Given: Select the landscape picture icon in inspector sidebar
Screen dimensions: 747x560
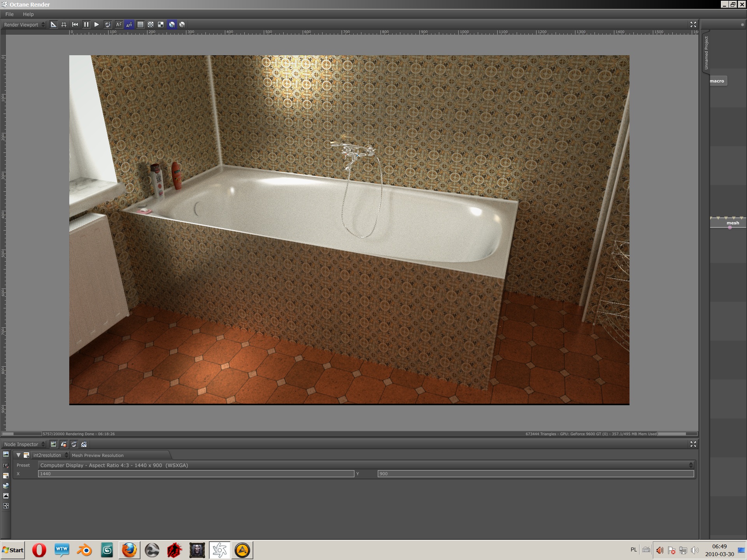Looking at the screenshot, I should coord(6,454).
